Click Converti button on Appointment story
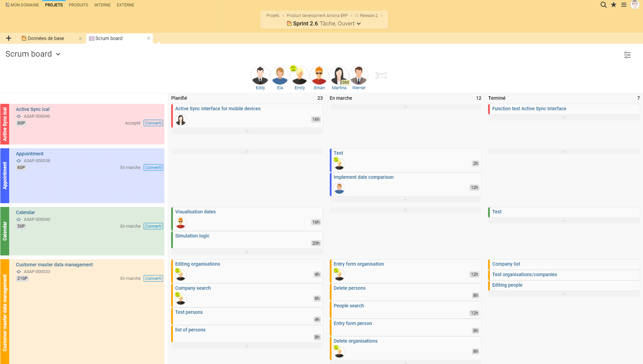The image size is (643, 364). 153,168
